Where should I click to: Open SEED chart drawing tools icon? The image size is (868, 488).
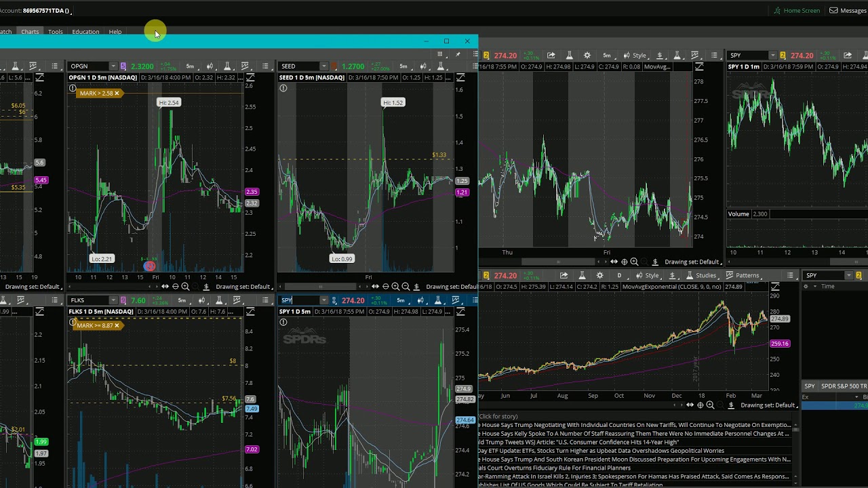coord(416,287)
